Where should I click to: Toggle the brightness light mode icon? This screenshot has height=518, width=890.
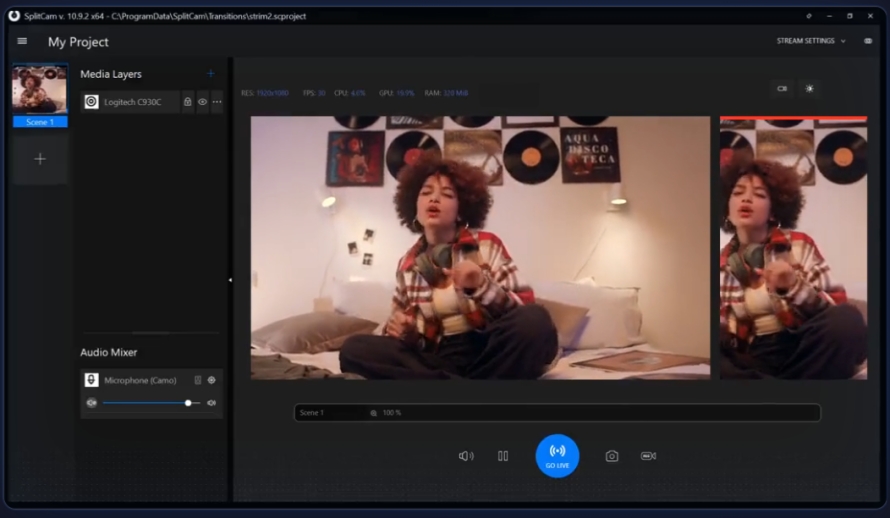(809, 89)
